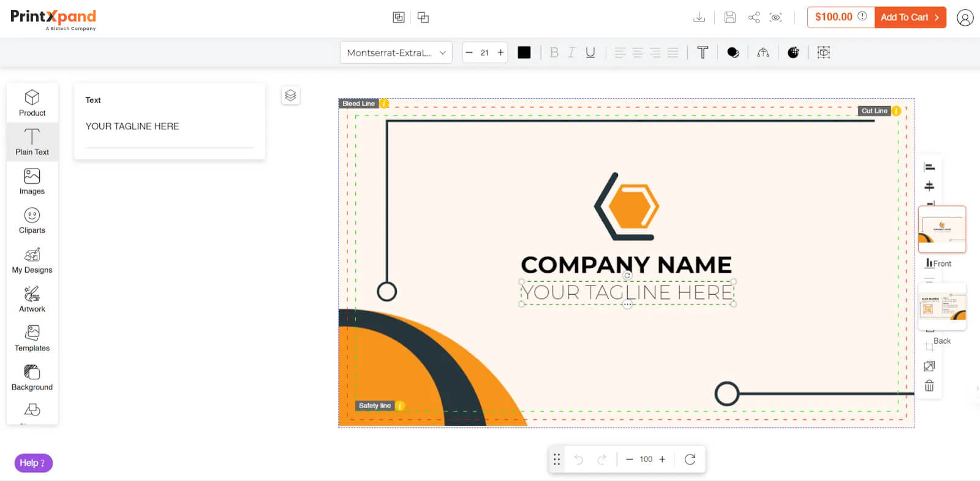Click the share design icon
Viewport: 980px width, 481px height.
click(754, 17)
